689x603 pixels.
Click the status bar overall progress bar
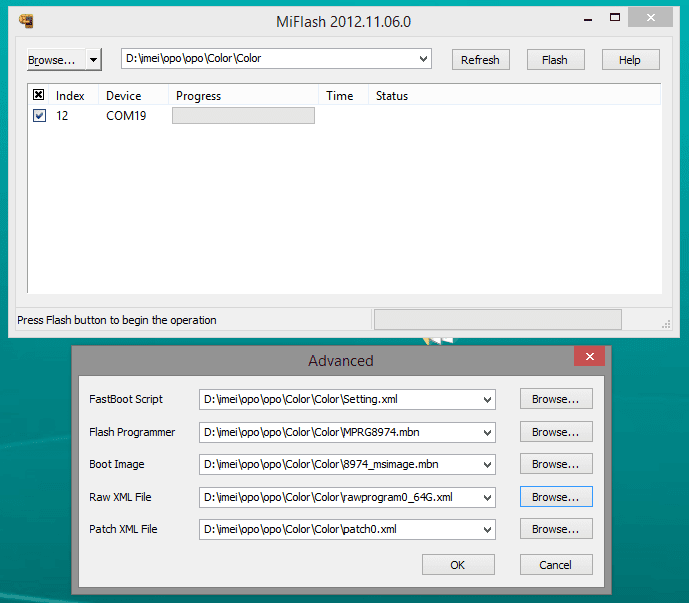(x=497, y=320)
